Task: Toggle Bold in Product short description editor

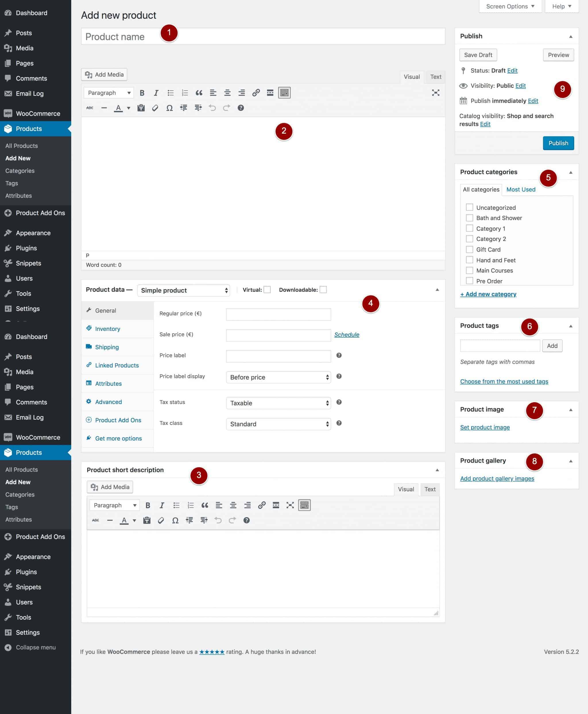Action: 148,505
